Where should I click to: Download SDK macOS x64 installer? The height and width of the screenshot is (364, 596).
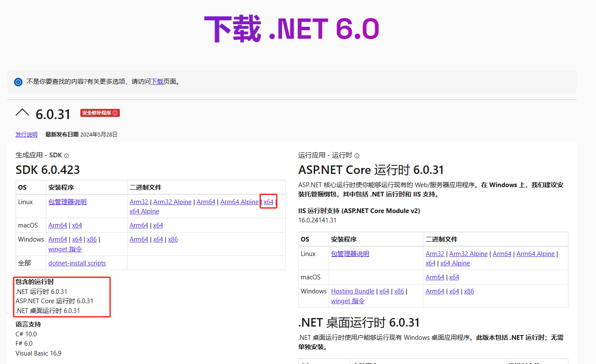(77, 225)
